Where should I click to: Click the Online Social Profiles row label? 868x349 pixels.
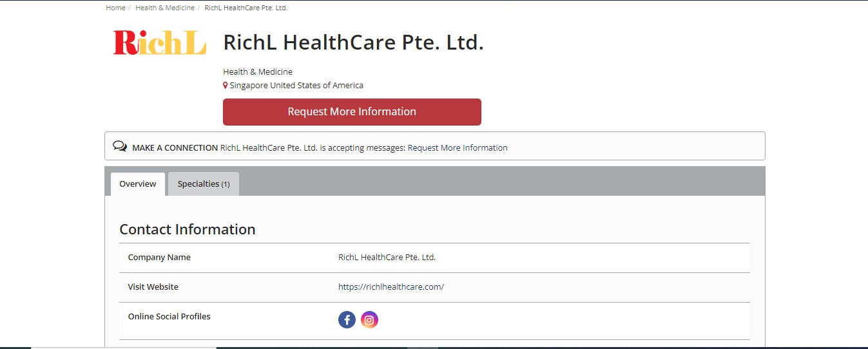[x=169, y=316]
